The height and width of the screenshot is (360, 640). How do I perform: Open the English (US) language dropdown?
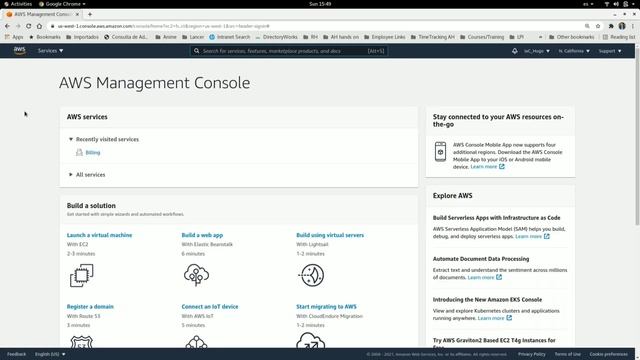[50, 354]
